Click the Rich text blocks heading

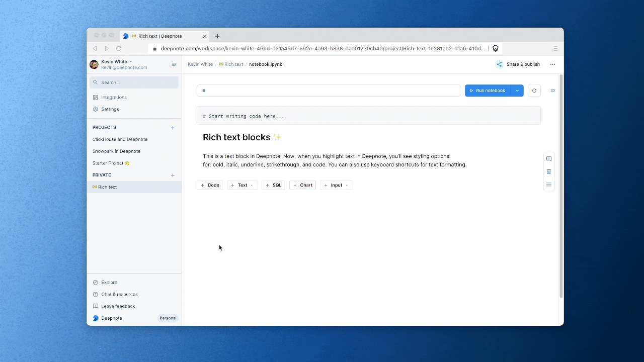click(242, 137)
